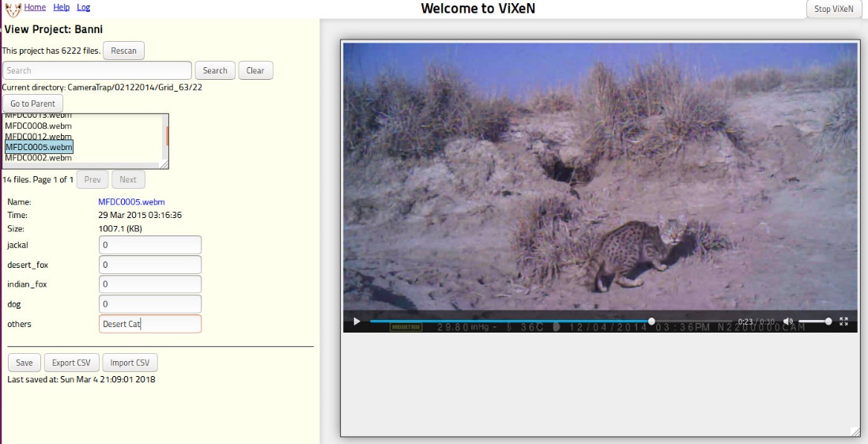Click the Prev page button
Image resolution: width=868 pixels, height=444 pixels.
[x=92, y=179]
